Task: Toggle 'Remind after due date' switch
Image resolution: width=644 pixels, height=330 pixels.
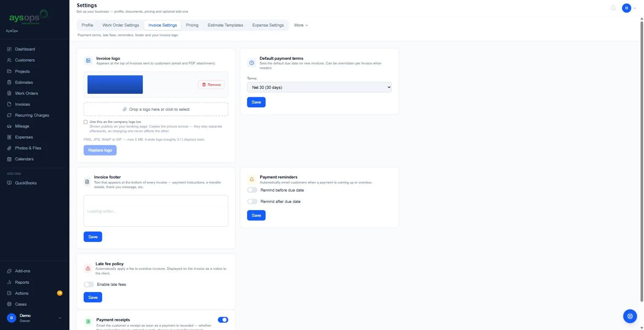Action: point(252,201)
